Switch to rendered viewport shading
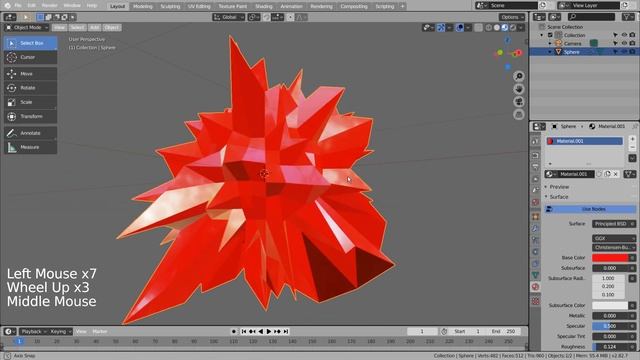 (513, 27)
